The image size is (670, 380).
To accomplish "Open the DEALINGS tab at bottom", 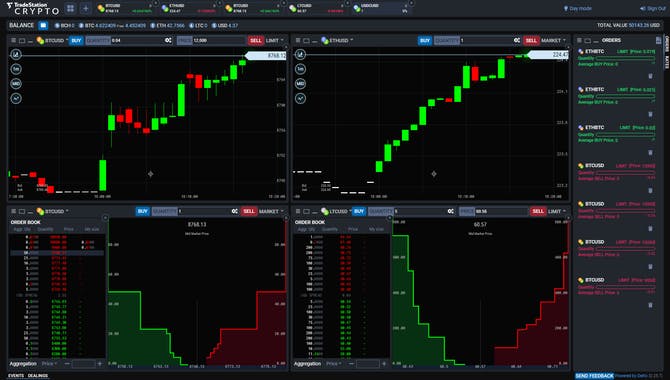I will 38,376.
